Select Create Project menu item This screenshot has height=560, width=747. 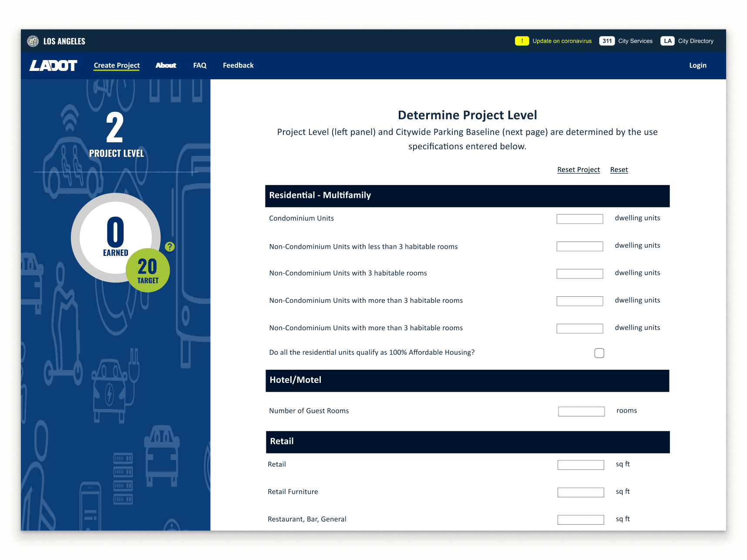coord(117,65)
